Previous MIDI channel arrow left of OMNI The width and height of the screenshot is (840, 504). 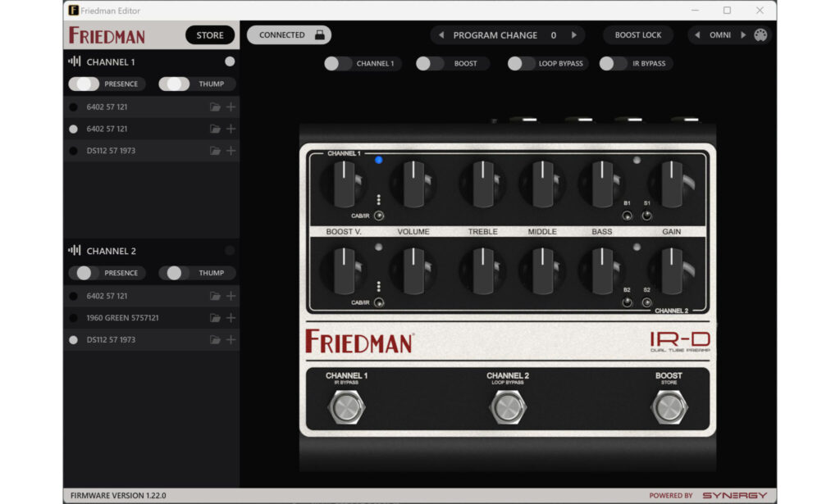point(697,34)
